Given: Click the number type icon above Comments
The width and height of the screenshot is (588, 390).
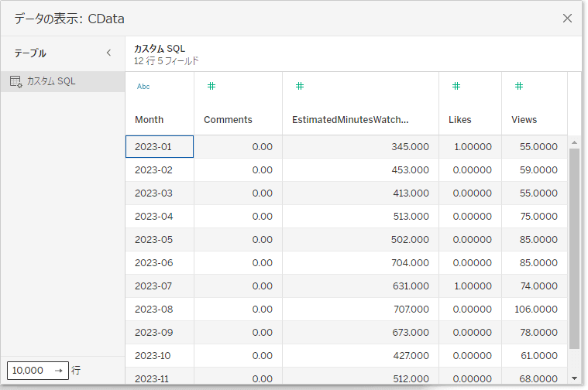Looking at the screenshot, I should tap(211, 86).
